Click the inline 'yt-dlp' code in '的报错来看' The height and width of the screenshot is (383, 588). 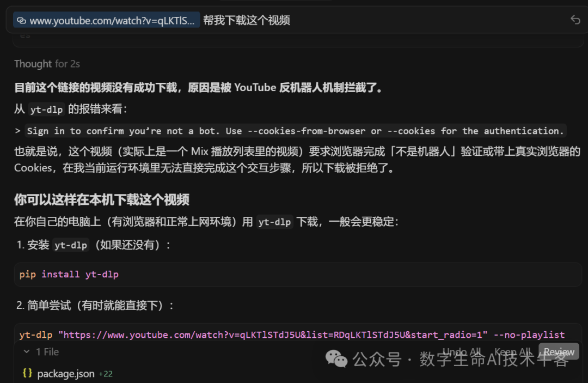(x=46, y=109)
